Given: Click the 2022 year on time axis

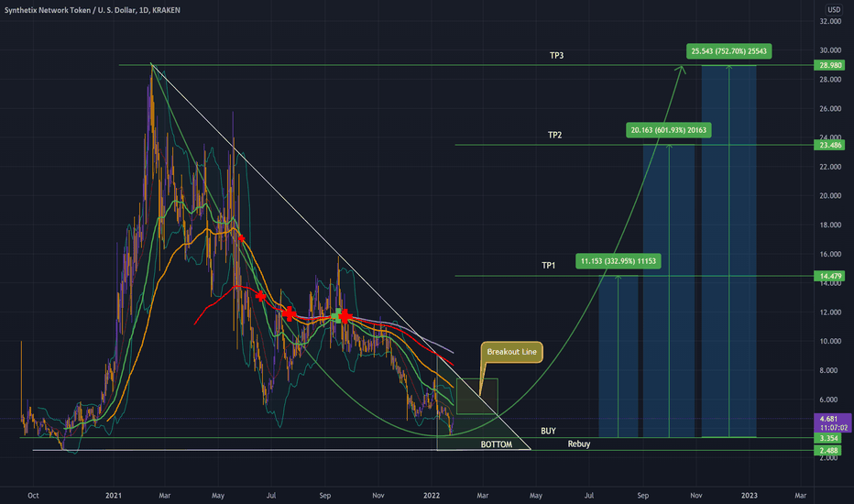Looking at the screenshot, I should [432, 495].
